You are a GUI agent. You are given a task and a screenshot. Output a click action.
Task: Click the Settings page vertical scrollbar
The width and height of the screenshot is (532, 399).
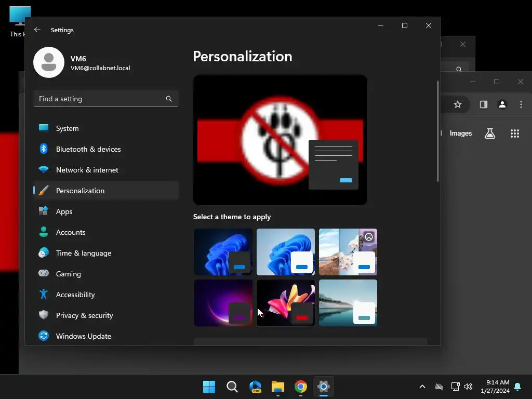(438, 131)
